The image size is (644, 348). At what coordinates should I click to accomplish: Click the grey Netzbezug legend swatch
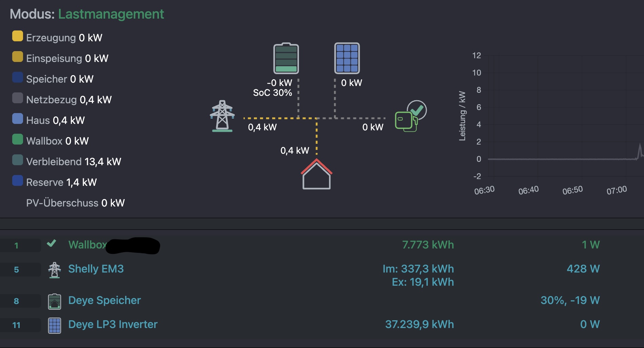coord(18,98)
